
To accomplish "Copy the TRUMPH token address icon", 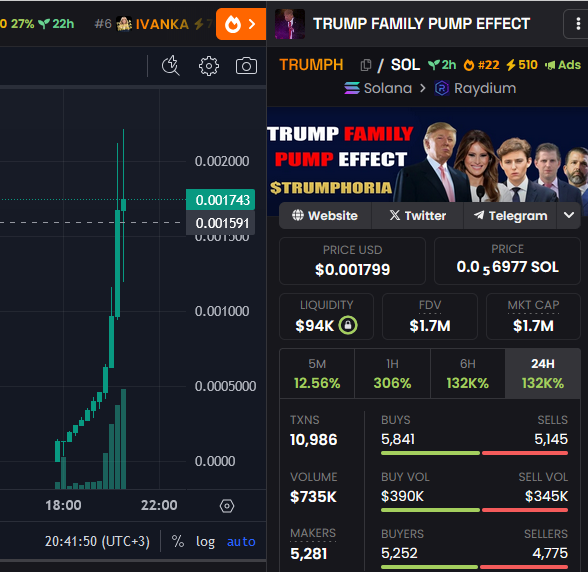I will tap(366, 65).
